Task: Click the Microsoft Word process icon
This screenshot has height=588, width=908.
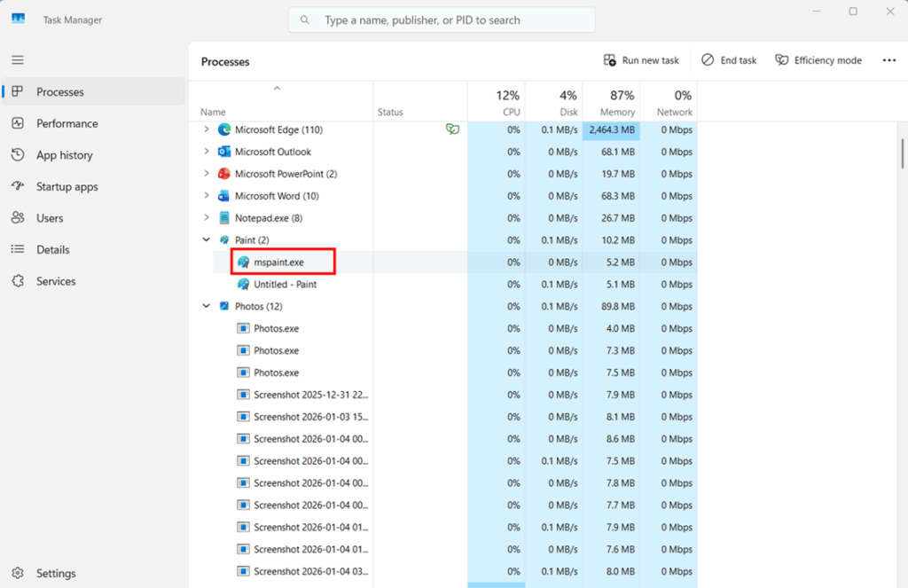Action: click(x=224, y=196)
